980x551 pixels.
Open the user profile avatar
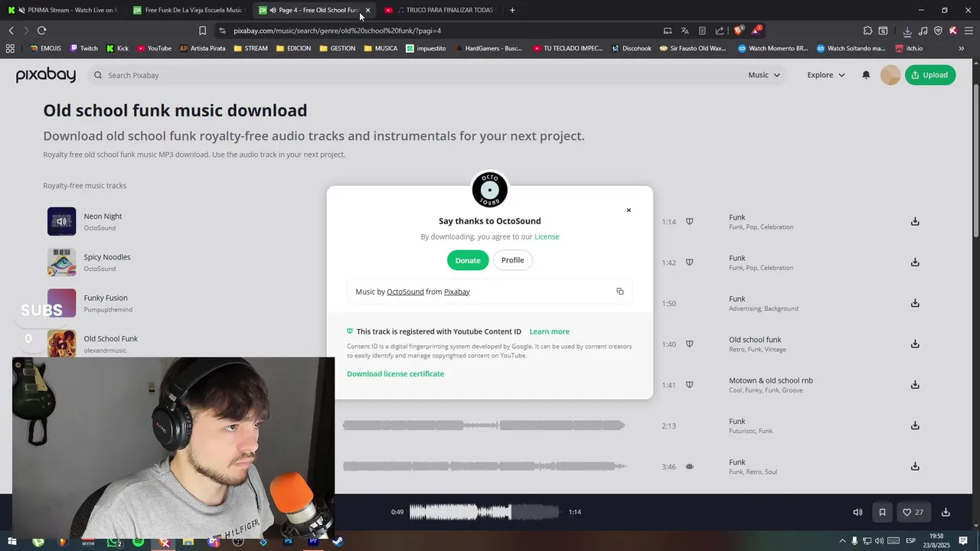890,75
